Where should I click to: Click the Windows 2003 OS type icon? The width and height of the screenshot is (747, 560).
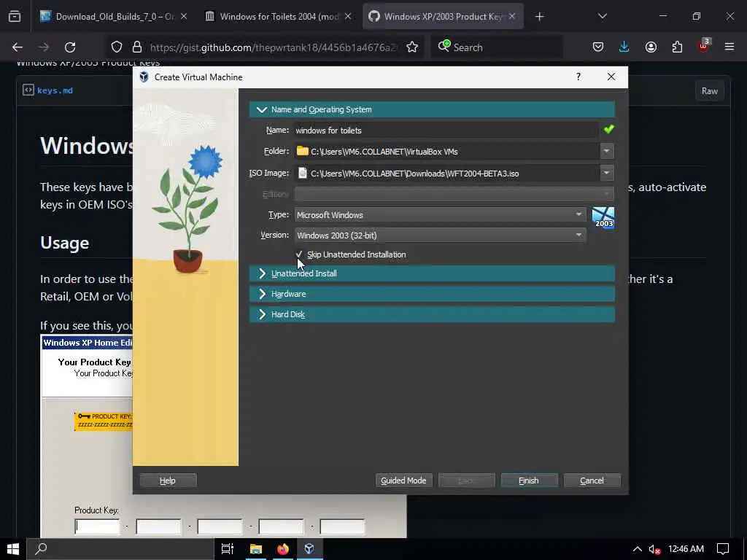coord(603,217)
